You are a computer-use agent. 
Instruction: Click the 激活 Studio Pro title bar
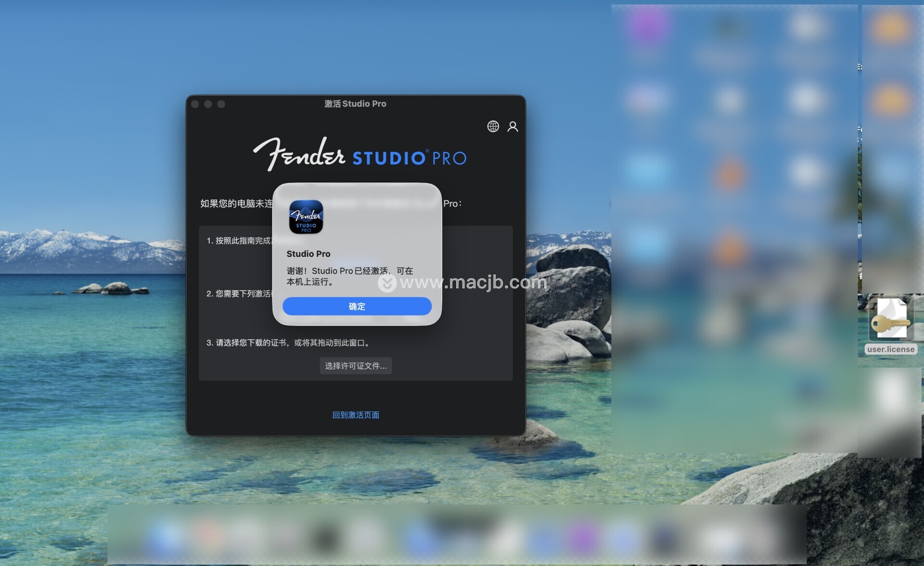click(x=355, y=104)
